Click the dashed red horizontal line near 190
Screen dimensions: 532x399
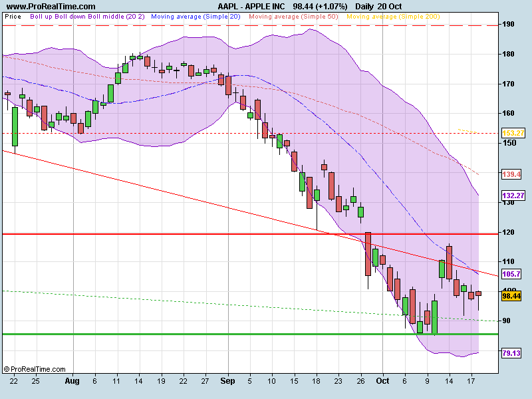tap(251, 25)
